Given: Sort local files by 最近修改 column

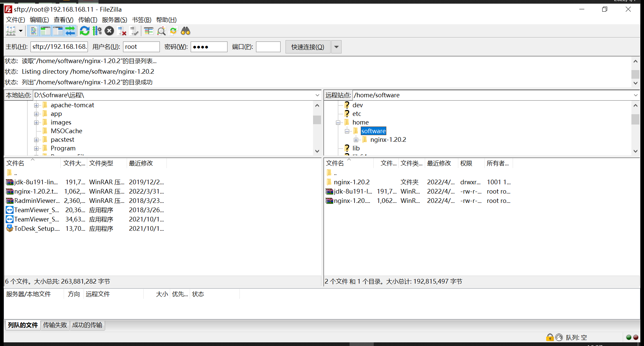Looking at the screenshot, I should tap(147, 163).
